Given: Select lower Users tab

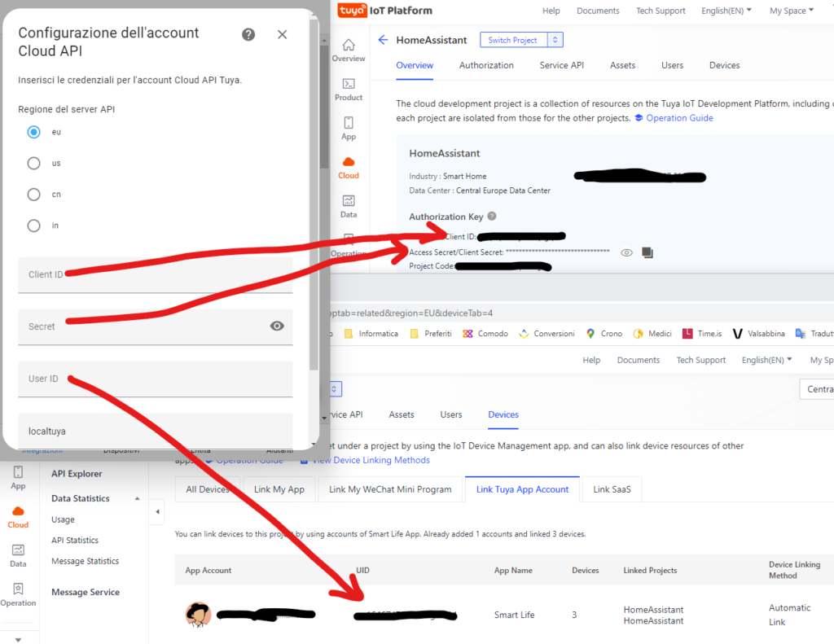Looking at the screenshot, I should [x=451, y=414].
